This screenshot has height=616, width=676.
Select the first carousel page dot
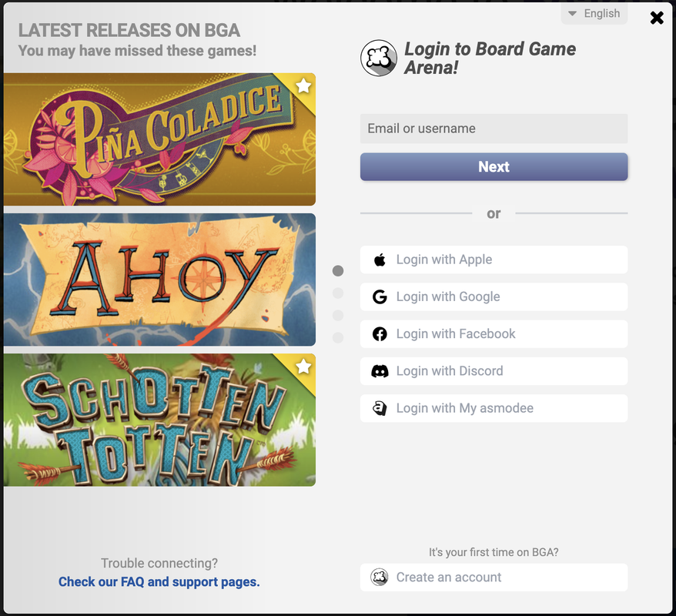click(x=338, y=271)
